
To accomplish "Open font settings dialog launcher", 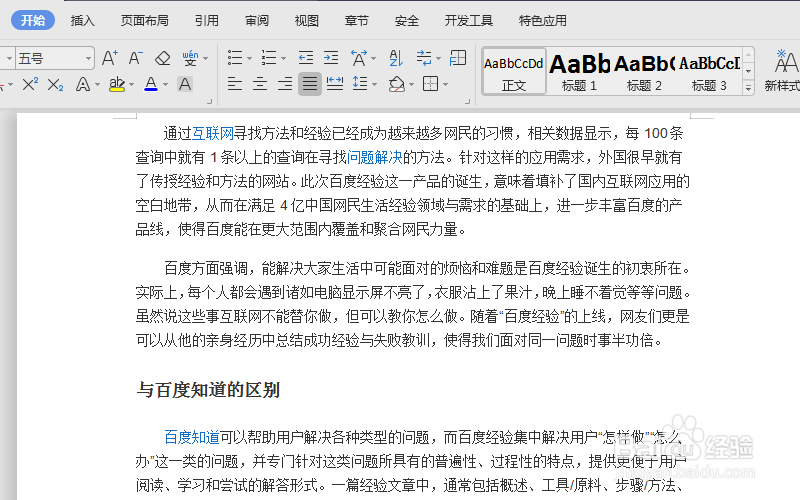I will [209, 102].
